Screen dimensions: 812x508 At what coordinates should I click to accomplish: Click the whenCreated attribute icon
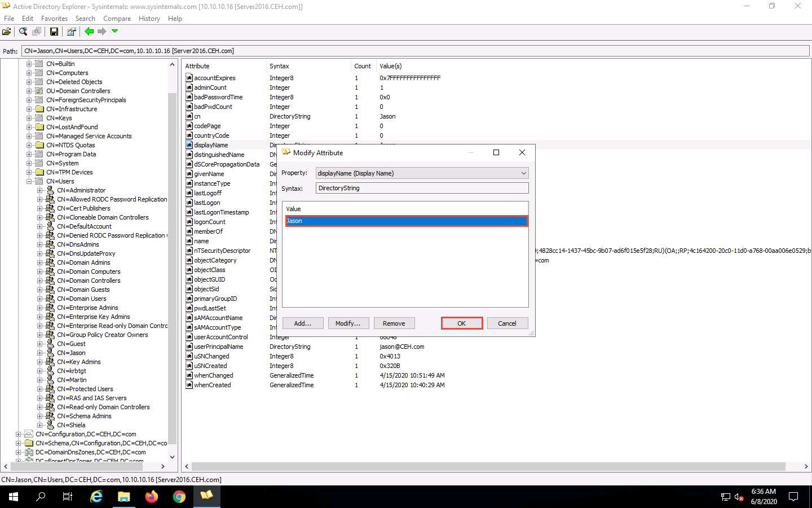point(189,385)
